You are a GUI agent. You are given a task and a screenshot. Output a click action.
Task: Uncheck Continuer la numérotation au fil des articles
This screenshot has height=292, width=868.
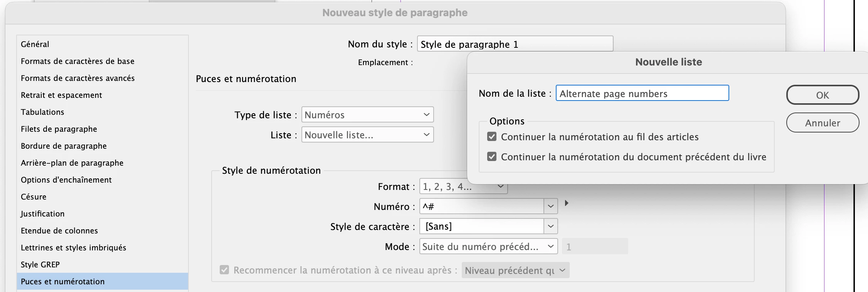click(x=492, y=137)
